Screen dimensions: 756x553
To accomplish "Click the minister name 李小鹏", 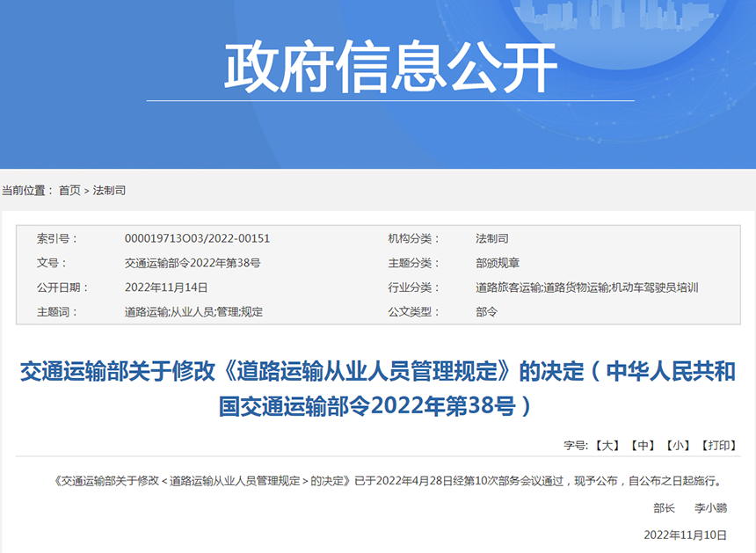I will (711, 508).
